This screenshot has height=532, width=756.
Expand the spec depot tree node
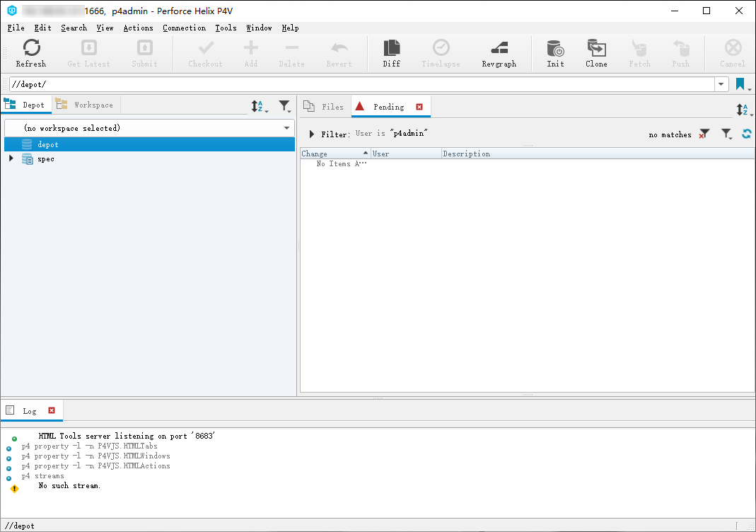pos(11,158)
